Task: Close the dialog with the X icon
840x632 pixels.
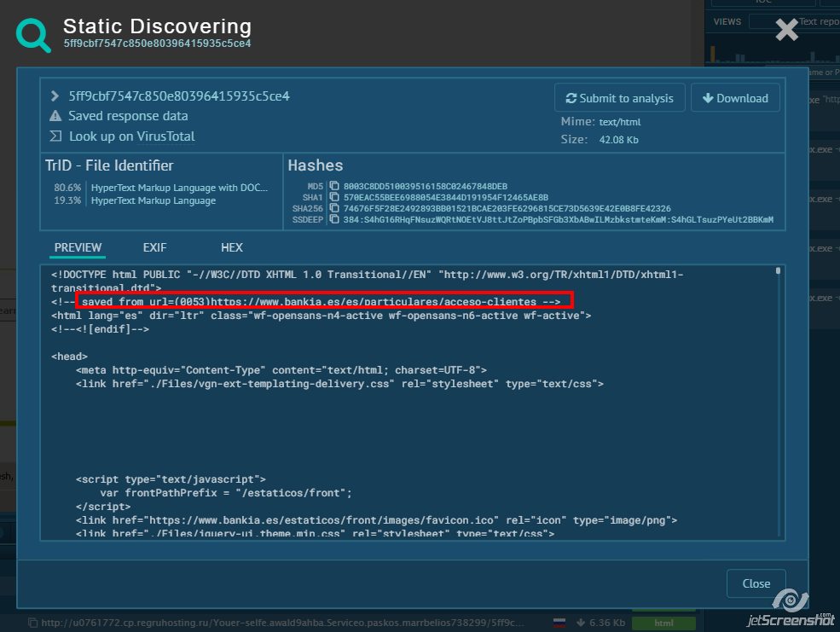Action: [x=786, y=30]
